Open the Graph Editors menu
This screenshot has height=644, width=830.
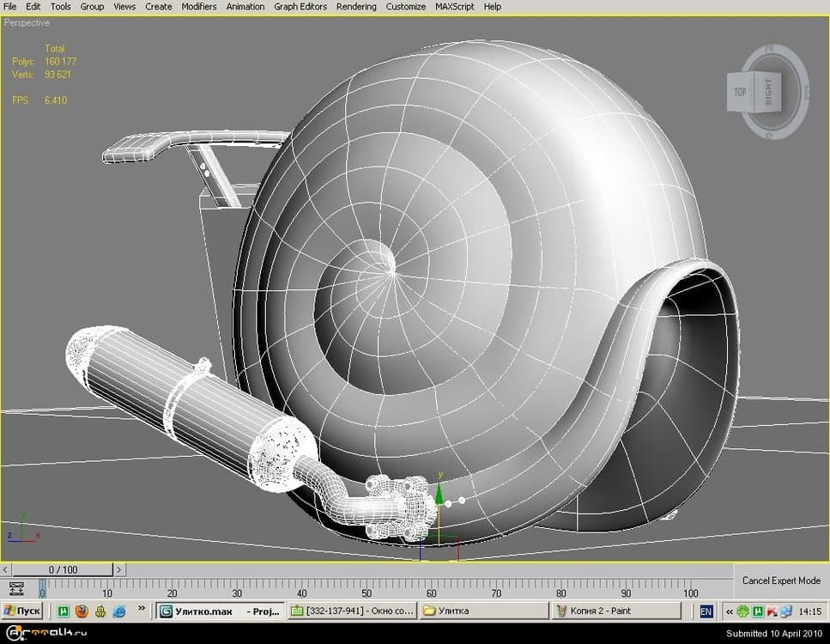(x=300, y=6)
